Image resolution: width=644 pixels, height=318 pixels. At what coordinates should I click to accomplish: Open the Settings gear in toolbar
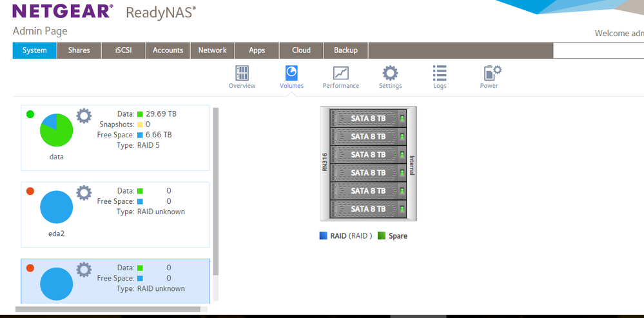(x=390, y=73)
